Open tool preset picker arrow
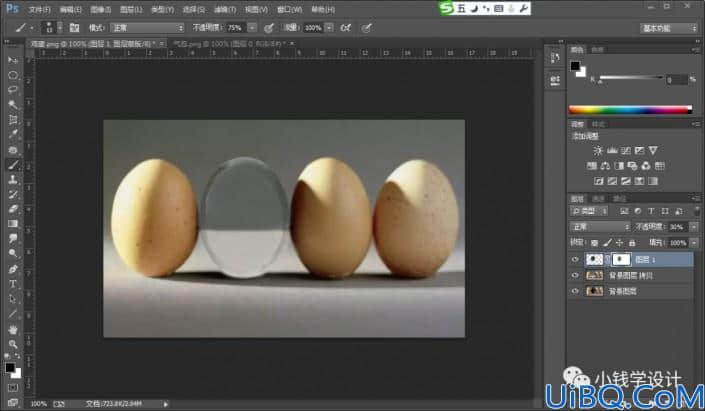Image resolution: width=705 pixels, height=411 pixels. pyautogui.click(x=32, y=28)
